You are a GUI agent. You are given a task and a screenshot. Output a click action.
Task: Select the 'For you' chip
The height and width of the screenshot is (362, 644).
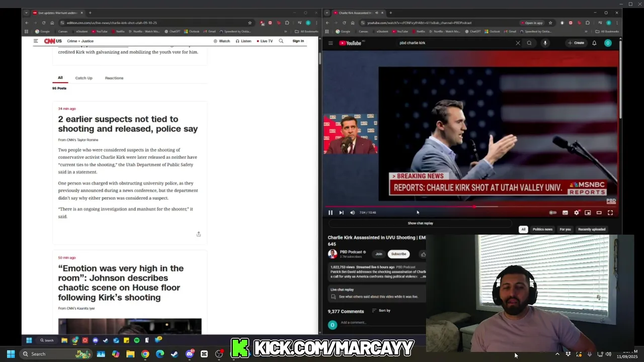point(565,229)
